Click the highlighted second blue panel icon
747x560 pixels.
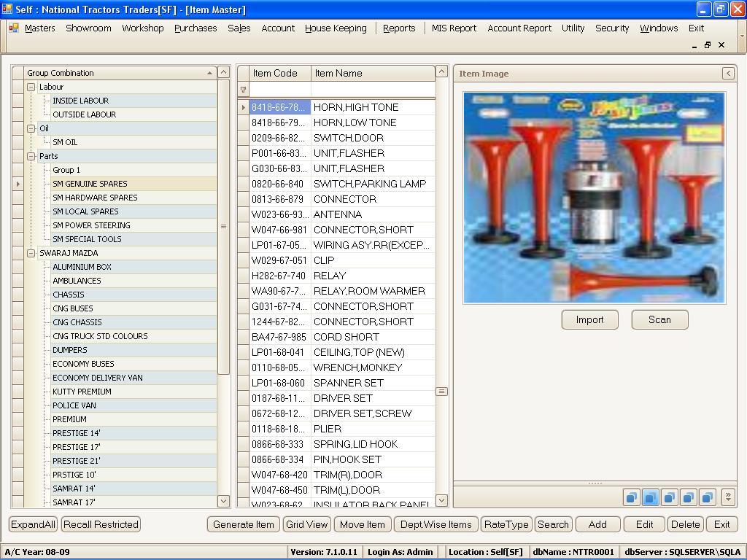click(650, 497)
